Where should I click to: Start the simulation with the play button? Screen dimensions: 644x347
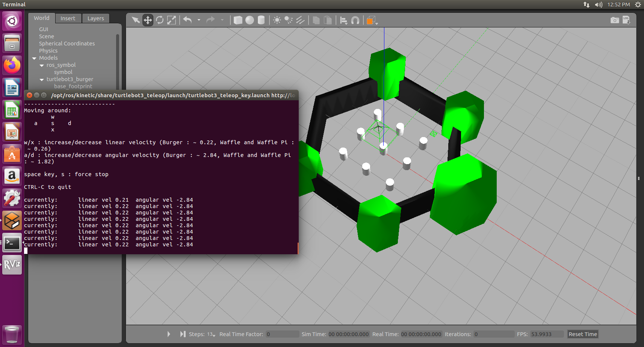pos(168,334)
